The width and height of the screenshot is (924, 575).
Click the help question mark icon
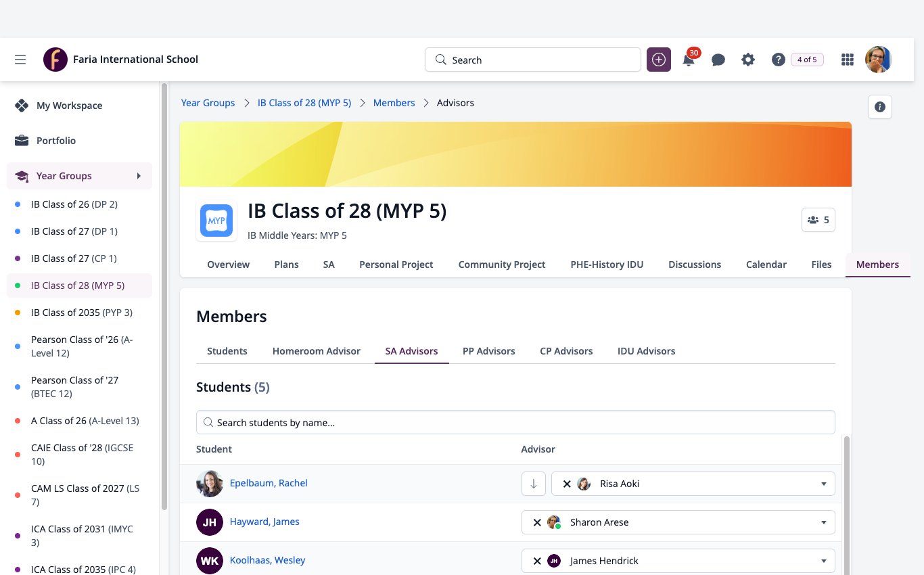click(778, 60)
